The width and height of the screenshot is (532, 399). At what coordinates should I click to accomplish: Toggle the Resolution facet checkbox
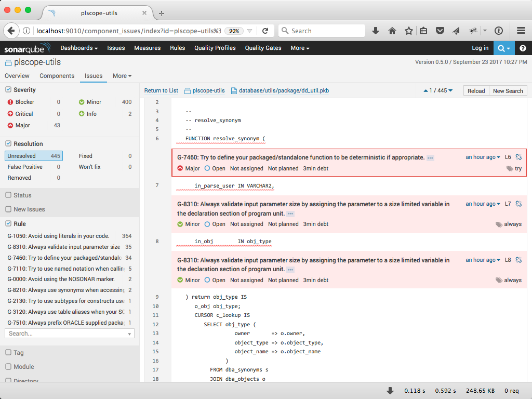pyautogui.click(x=8, y=143)
